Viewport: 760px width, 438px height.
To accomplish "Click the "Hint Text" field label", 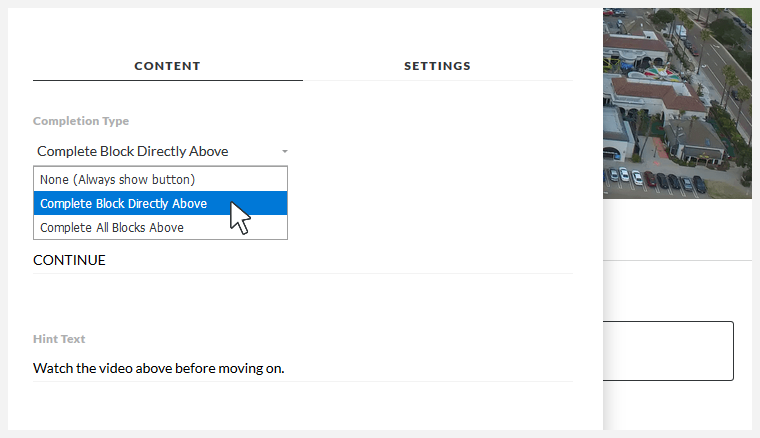I will tap(59, 339).
